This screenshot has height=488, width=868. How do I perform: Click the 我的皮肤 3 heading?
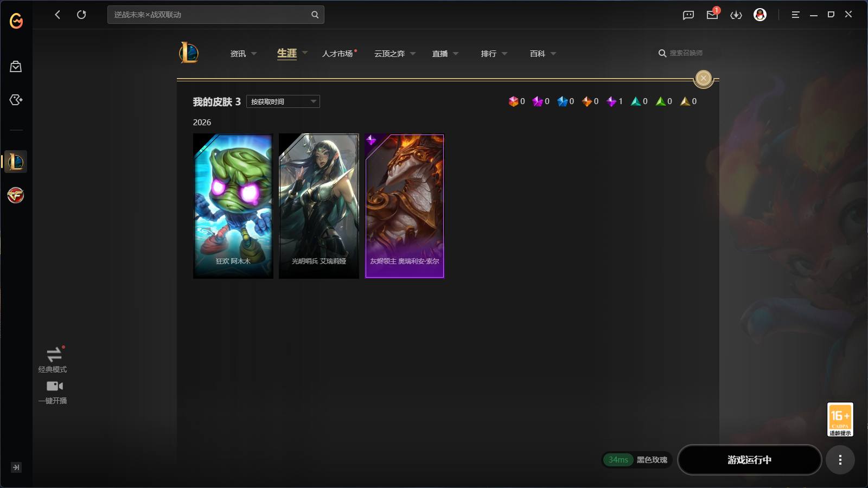(x=216, y=101)
